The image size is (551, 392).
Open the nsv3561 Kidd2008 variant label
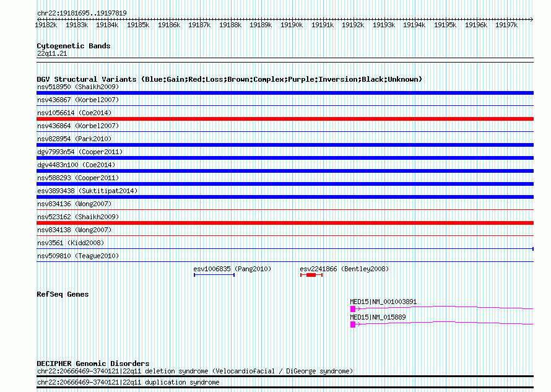(x=71, y=243)
